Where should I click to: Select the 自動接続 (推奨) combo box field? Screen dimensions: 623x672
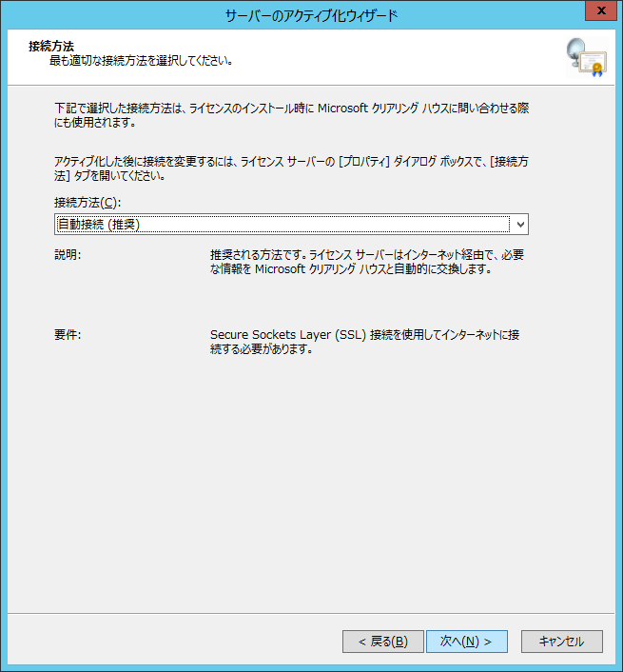click(x=281, y=225)
